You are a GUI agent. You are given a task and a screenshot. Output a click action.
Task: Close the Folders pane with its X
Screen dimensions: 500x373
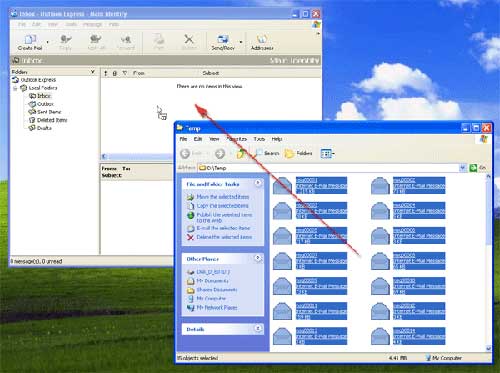(x=93, y=72)
